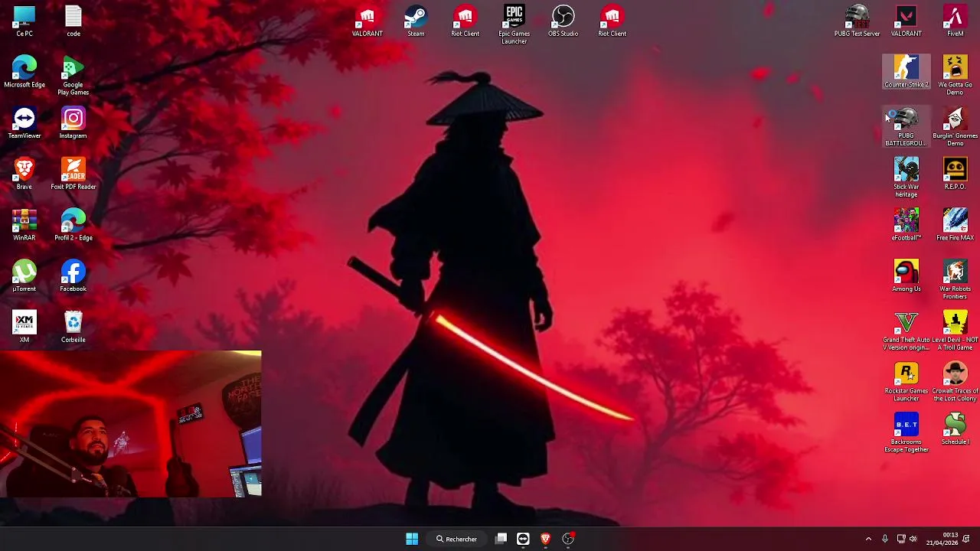Open the notification center icon
Viewport: 980px width, 551px height.
(x=966, y=539)
